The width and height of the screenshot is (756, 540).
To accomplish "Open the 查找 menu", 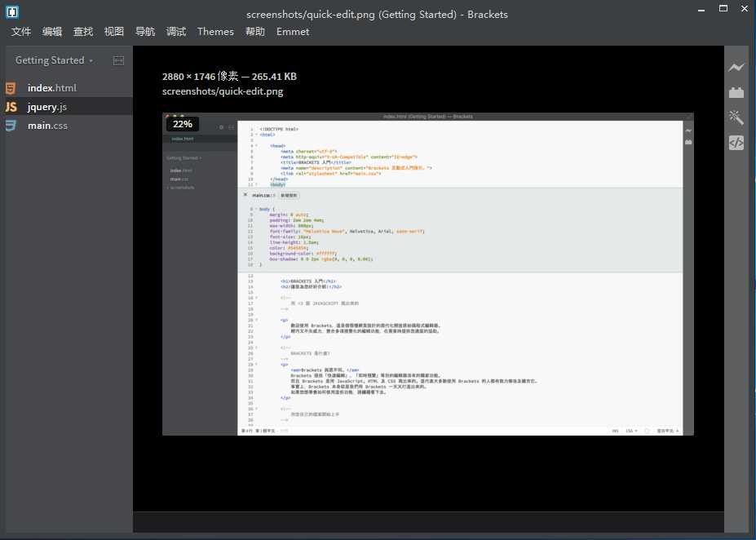I will click(83, 32).
